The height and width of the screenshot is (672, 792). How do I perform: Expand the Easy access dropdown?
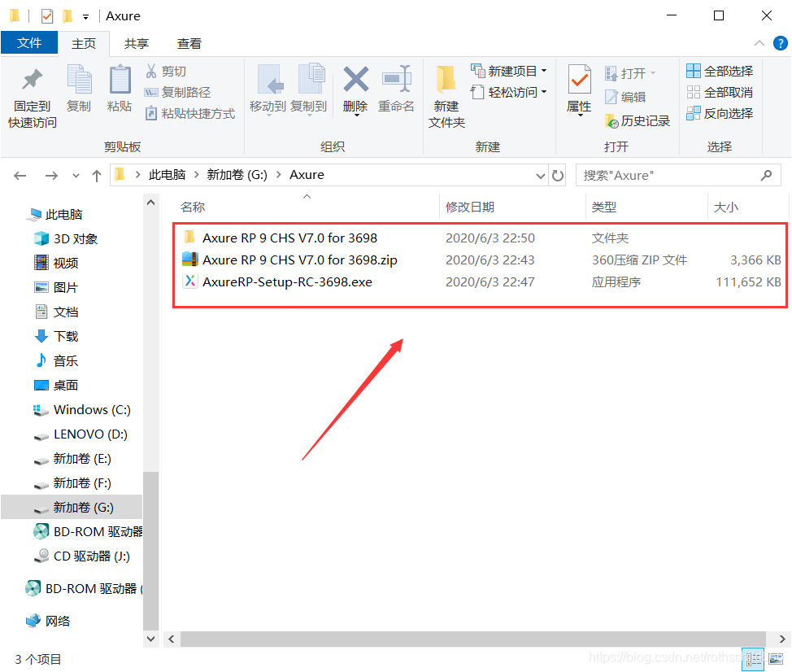click(544, 92)
